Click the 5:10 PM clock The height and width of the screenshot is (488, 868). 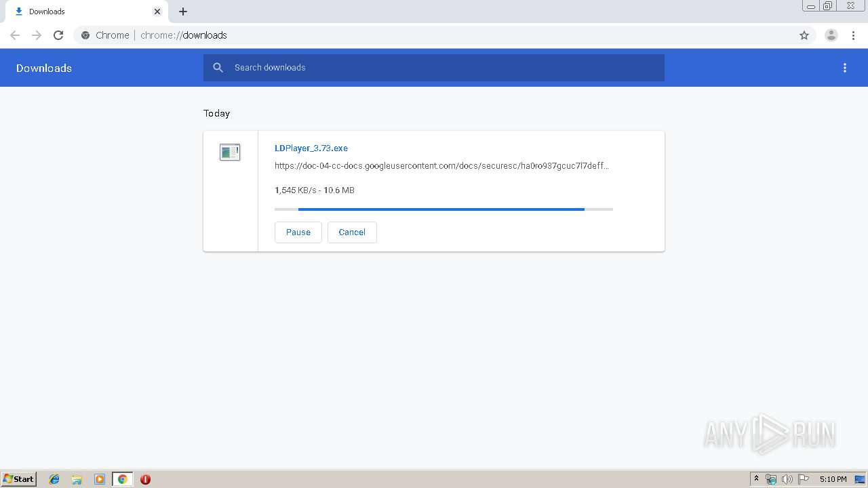tap(833, 479)
